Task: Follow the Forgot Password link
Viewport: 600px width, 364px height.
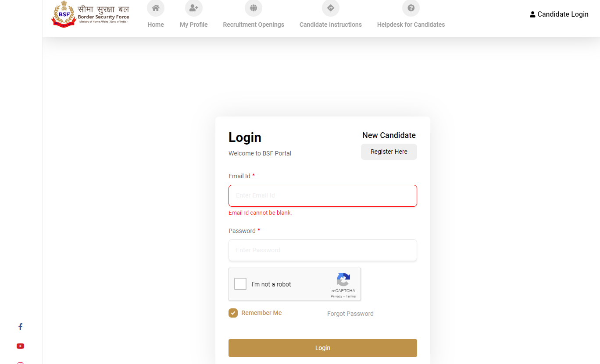Action: (x=350, y=314)
